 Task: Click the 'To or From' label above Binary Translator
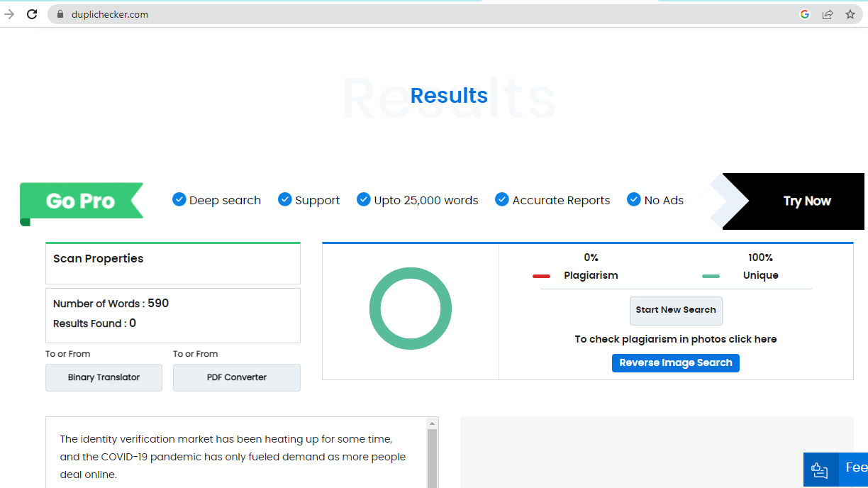[x=68, y=354]
